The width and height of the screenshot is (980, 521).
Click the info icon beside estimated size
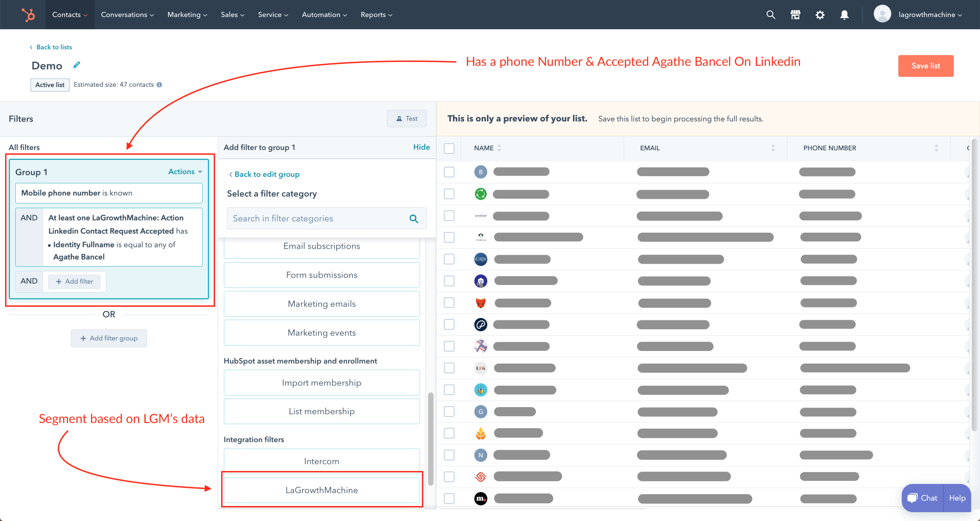pos(159,85)
